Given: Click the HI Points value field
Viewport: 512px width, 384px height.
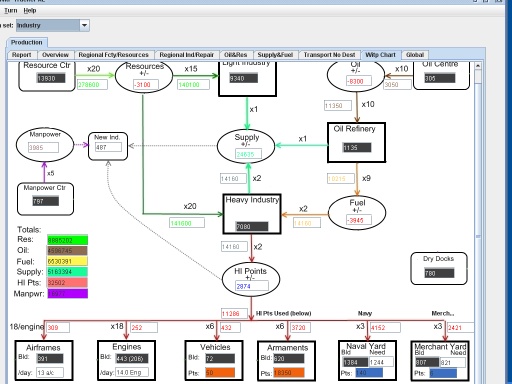Looking at the screenshot, I should (252, 286).
